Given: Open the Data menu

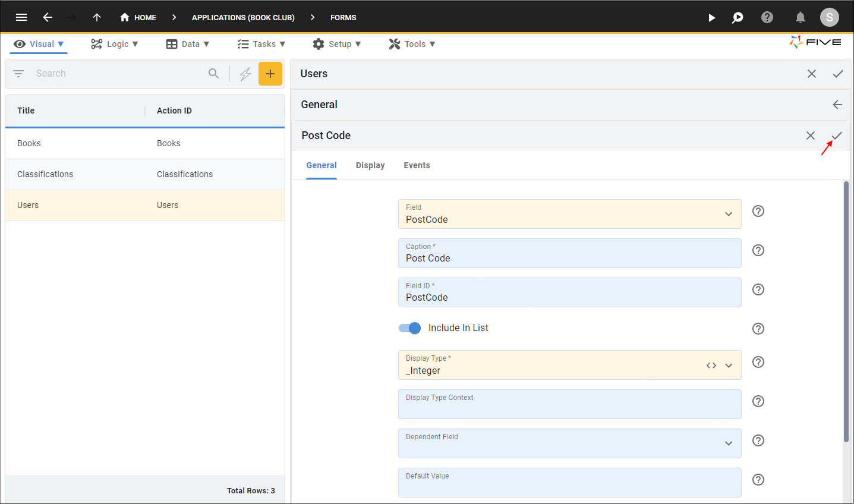Looking at the screenshot, I should pos(188,44).
